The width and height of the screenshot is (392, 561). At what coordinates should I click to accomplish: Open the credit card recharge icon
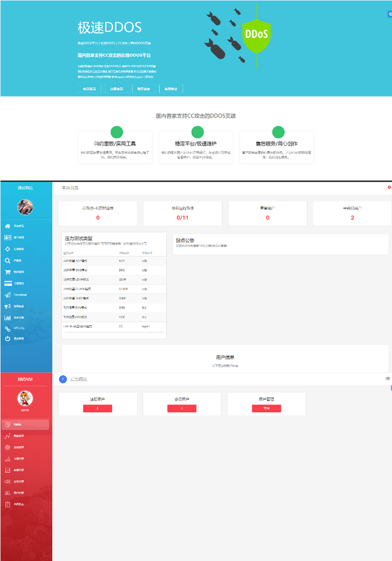click(7, 283)
